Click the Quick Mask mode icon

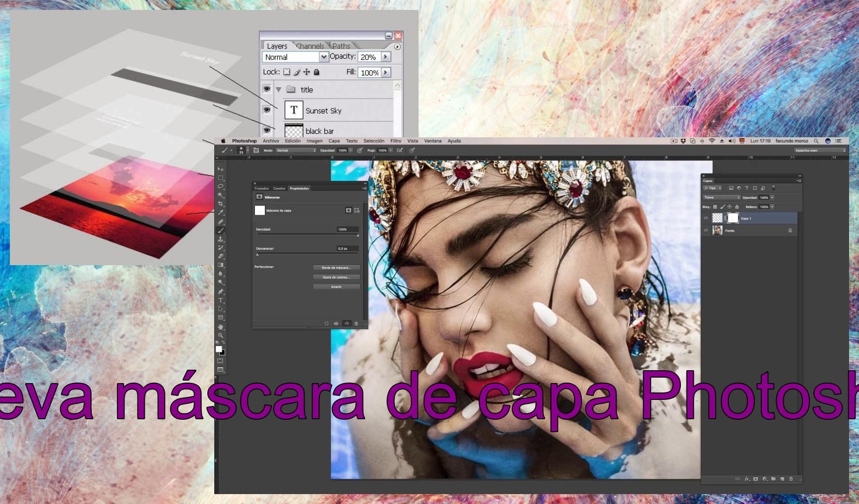pyautogui.click(x=220, y=361)
